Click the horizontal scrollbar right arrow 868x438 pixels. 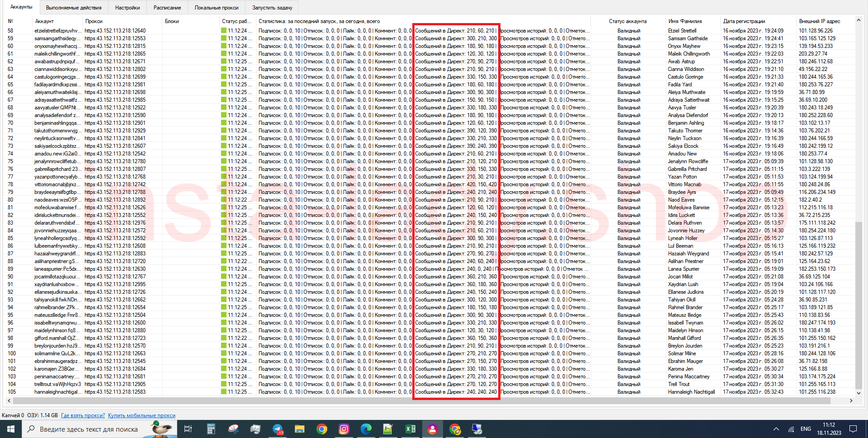[851, 400]
